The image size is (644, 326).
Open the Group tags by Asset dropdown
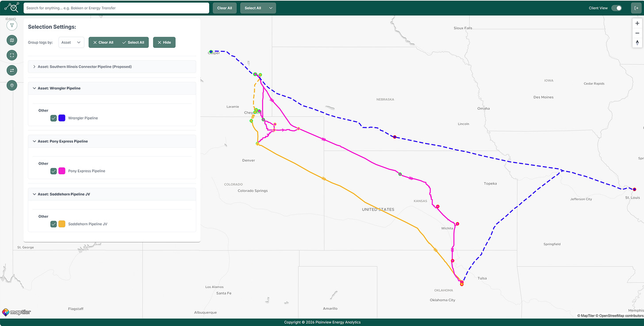(71, 42)
